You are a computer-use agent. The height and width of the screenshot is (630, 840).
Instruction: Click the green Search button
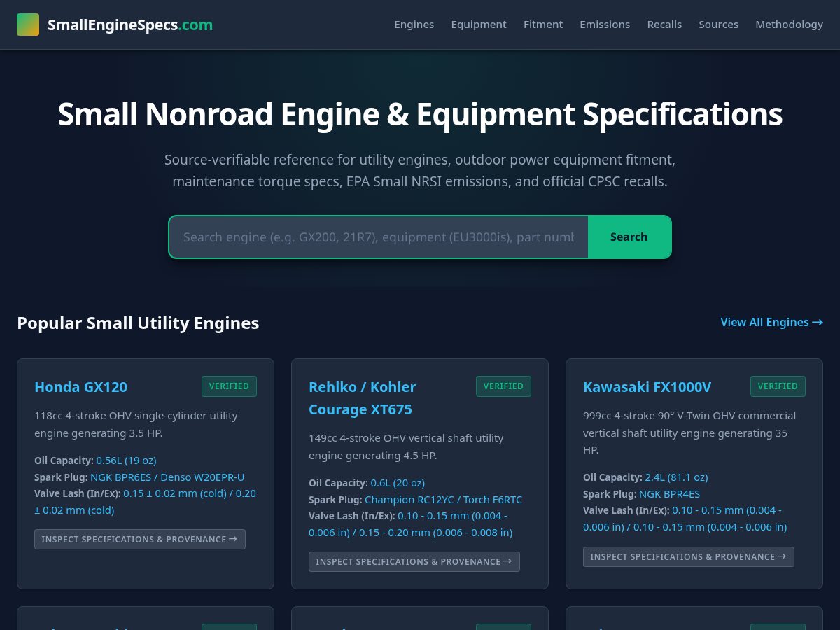(x=629, y=237)
